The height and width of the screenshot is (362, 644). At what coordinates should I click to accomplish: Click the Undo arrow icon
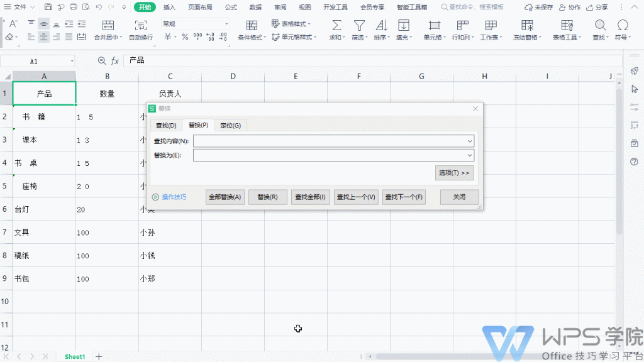99,8
